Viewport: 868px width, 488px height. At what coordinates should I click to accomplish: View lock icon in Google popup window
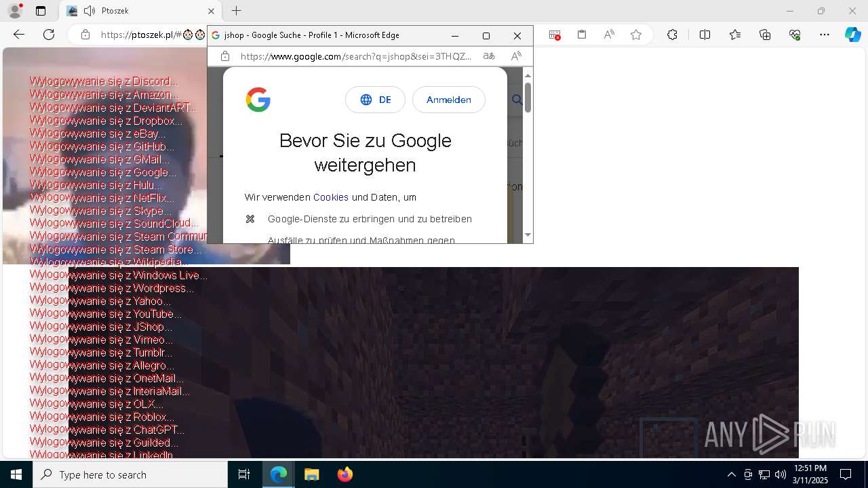pos(225,56)
